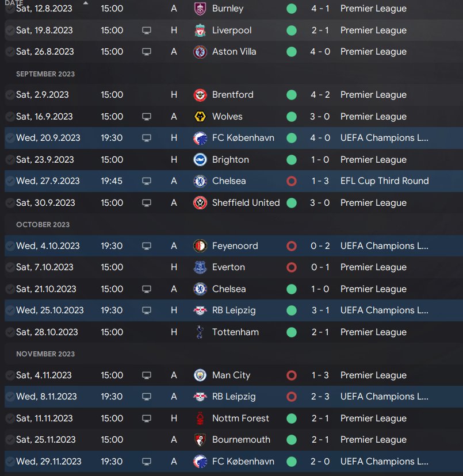Image resolution: width=463 pixels, height=476 pixels.
Task: Open the Brentford club badge
Action: point(200,95)
